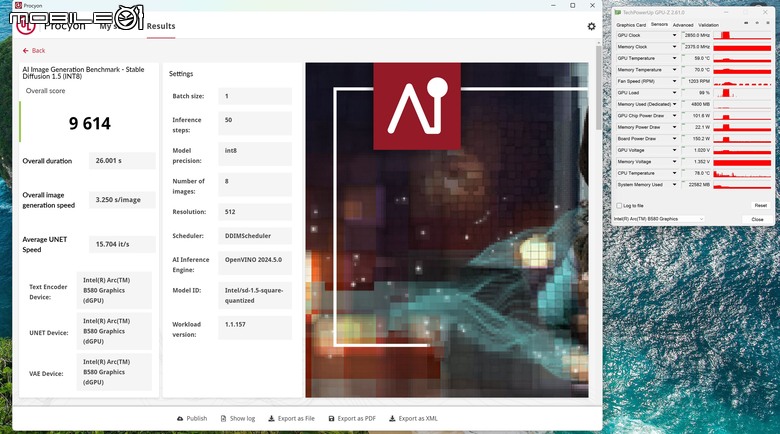Switch to Validation tab in GPU-Z
The height and width of the screenshot is (434, 780).
(708, 25)
